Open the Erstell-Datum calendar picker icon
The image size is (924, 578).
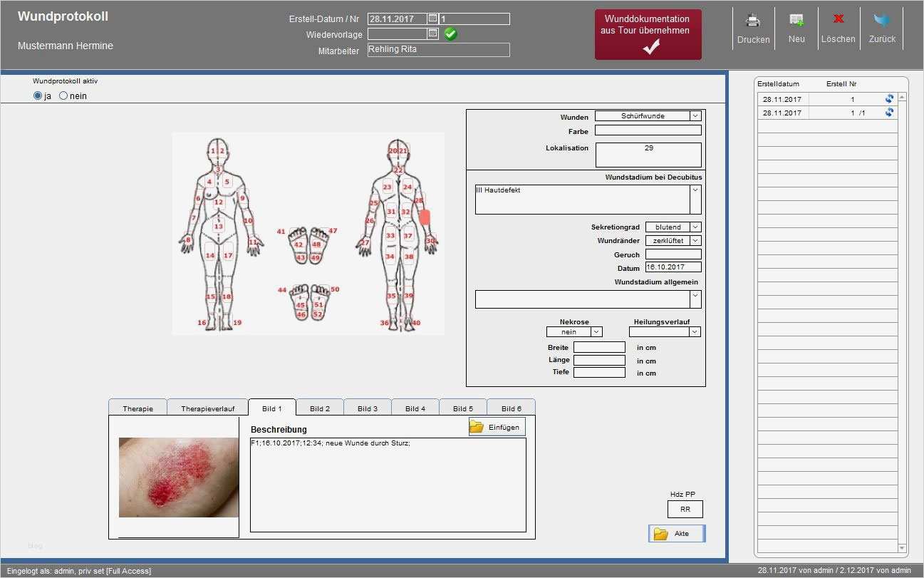[x=432, y=19]
